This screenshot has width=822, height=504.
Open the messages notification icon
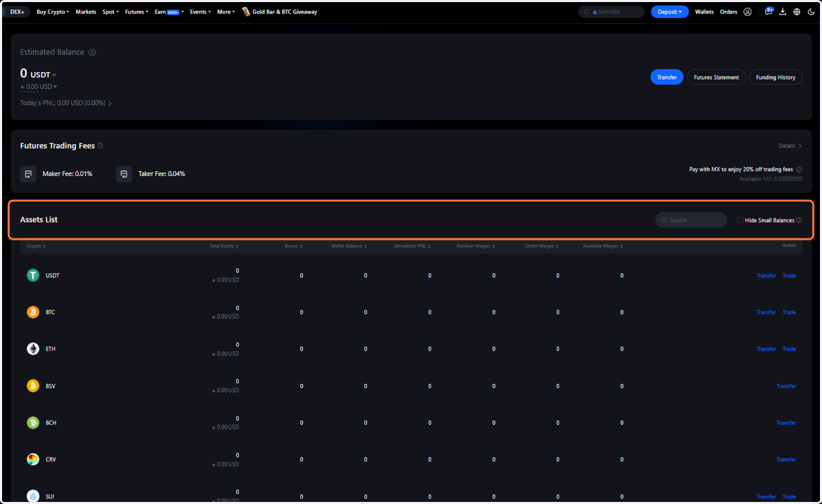(x=769, y=12)
